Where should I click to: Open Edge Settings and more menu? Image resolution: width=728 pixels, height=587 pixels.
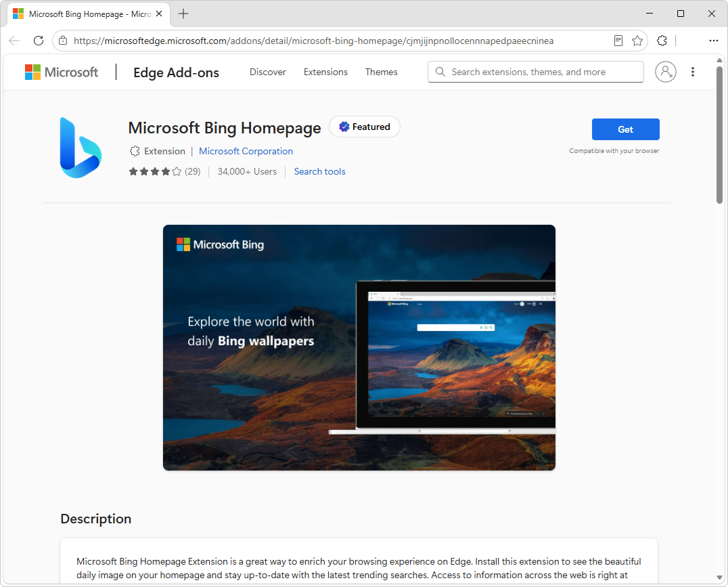tap(714, 41)
